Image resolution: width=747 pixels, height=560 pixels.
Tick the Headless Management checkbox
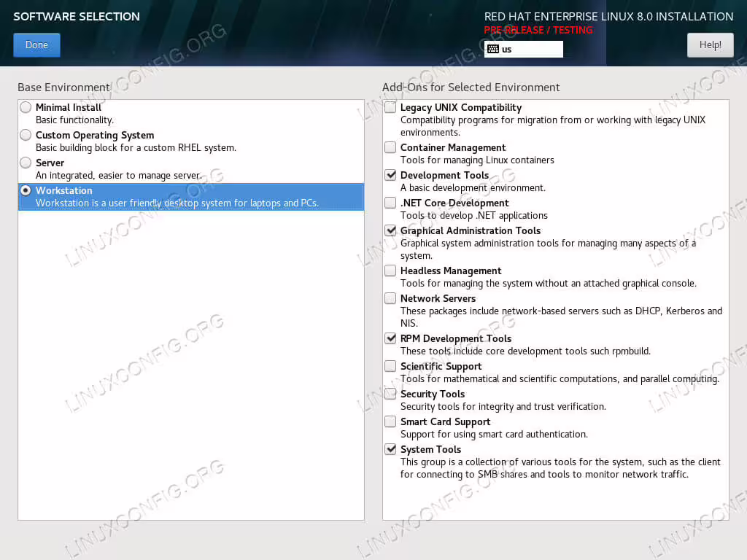(x=390, y=271)
